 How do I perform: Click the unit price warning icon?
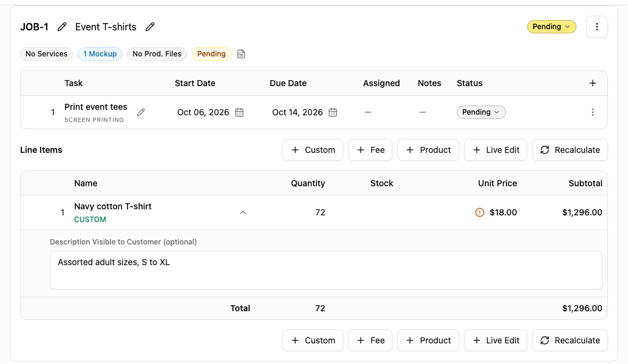[479, 212]
